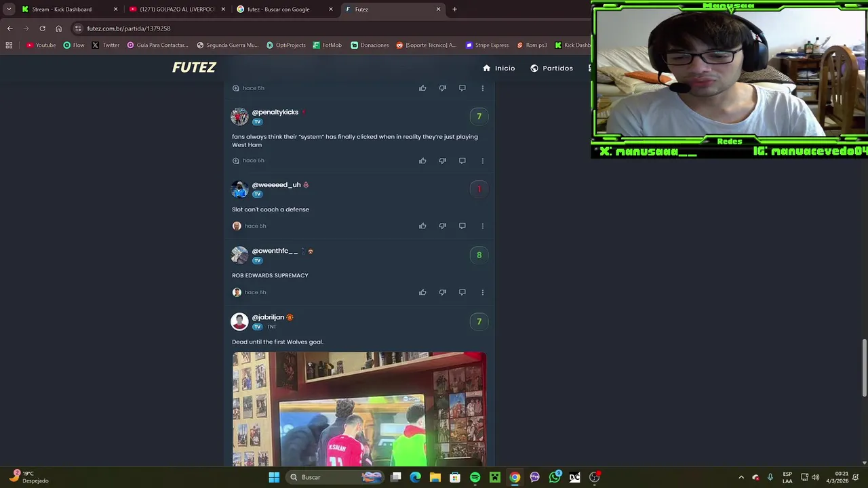Click the score badge 7 on @jabriljan comment
The height and width of the screenshot is (488, 868).
click(479, 321)
